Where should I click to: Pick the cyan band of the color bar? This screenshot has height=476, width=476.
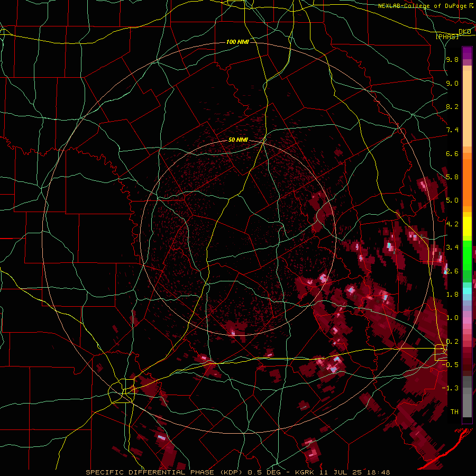[x=467, y=291]
